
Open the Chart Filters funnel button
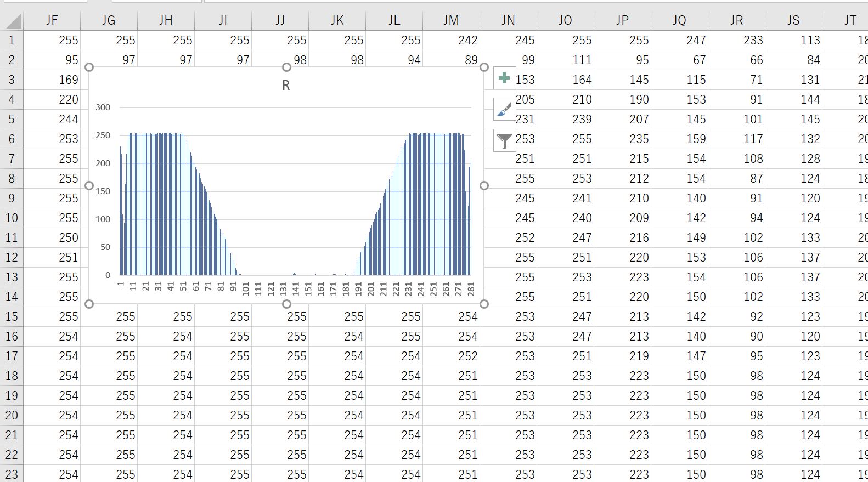click(504, 141)
